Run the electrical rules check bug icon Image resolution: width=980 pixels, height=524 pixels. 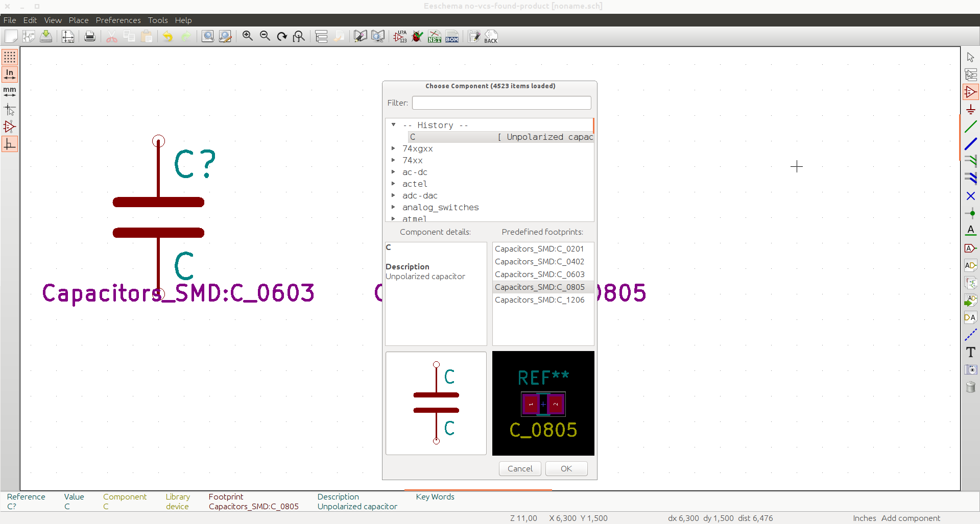click(x=417, y=37)
